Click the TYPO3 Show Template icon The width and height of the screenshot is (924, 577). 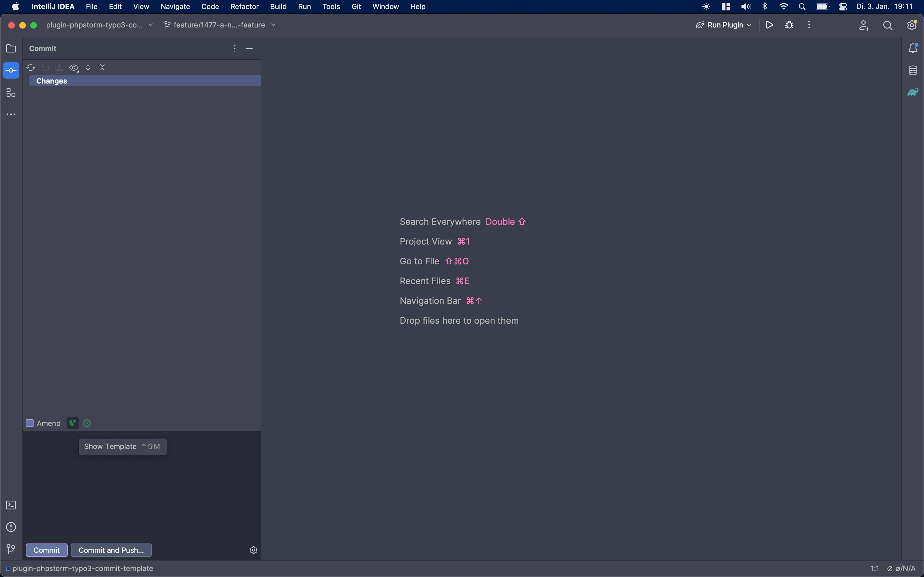(72, 423)
